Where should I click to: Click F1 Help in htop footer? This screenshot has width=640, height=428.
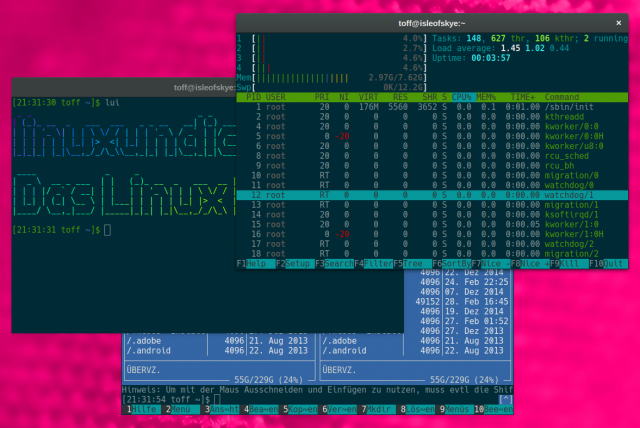[256, 264]
